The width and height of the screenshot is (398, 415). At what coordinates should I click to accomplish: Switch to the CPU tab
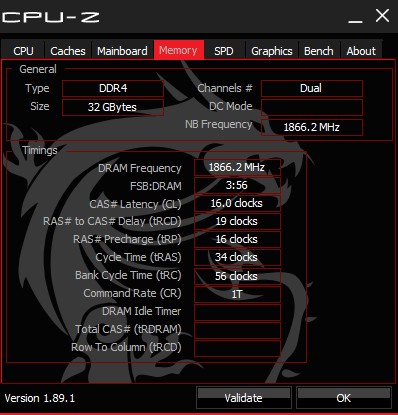(23, 51)
